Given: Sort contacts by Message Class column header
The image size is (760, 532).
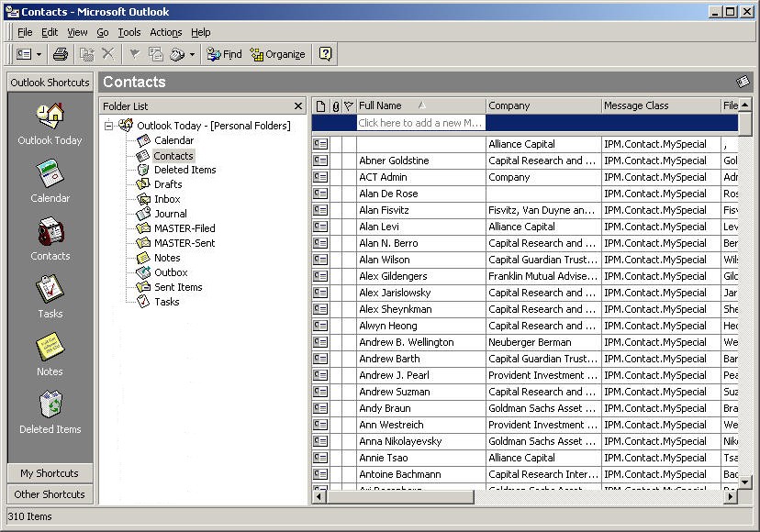Looking at the screenshot, I should point(661,105).
